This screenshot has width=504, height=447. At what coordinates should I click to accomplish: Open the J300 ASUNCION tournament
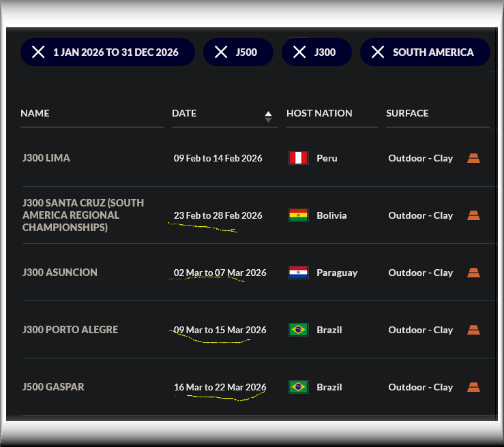pyautogui.click(x=60, y=273)
